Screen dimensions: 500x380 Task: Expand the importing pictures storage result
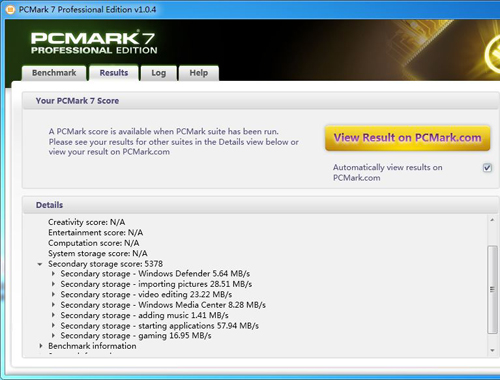53,284
